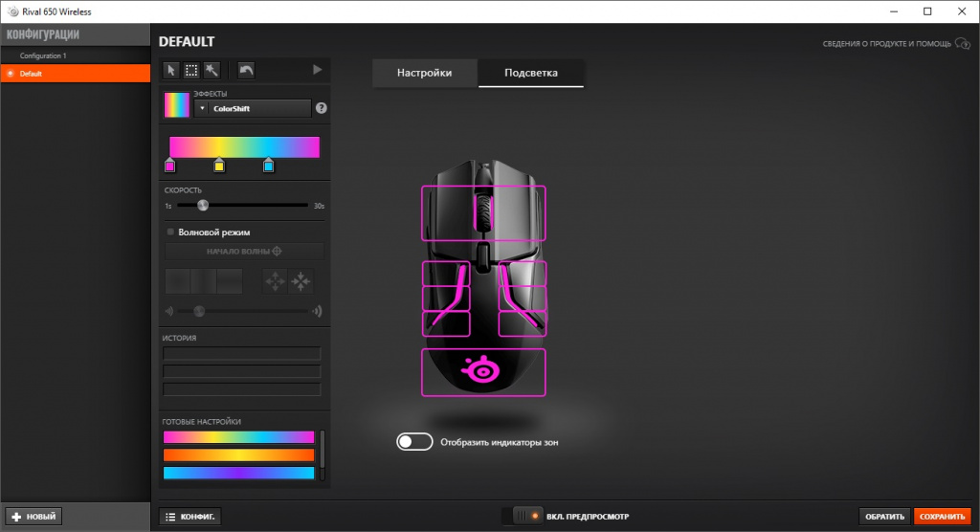The image size is (980, 532).
Task: Open product info and help icon
Action: click(963, 43)
